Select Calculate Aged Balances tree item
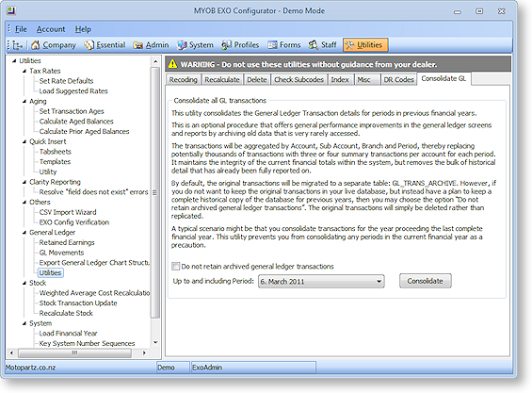Viewport: 532px width, 393px height. [x=76, y=122]
